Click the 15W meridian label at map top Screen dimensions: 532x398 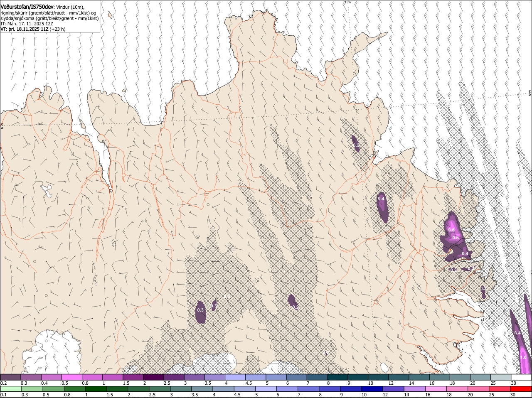point(348,2)
